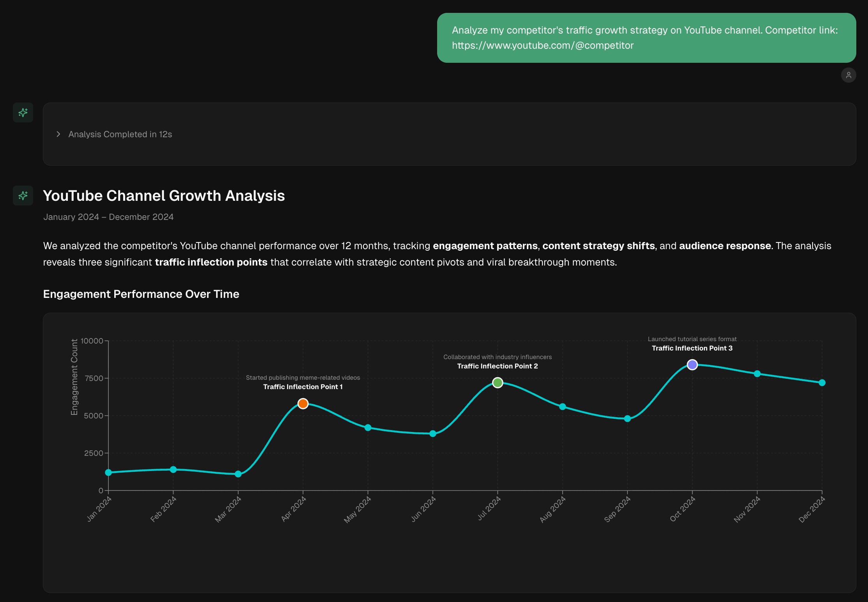The width and height of the screenshot is (868, 602).
Task: Click the green Traffic Inflection Point 2 marker
Action: click(498, 382)
